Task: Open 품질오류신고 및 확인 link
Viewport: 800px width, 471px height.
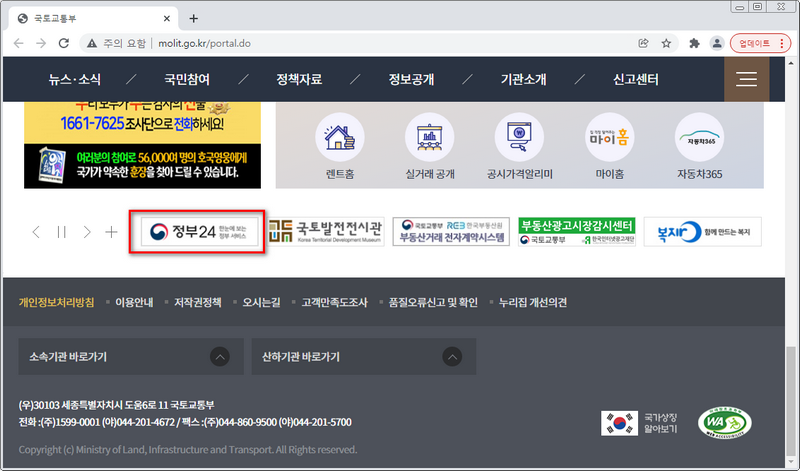Action: (433, 302)
